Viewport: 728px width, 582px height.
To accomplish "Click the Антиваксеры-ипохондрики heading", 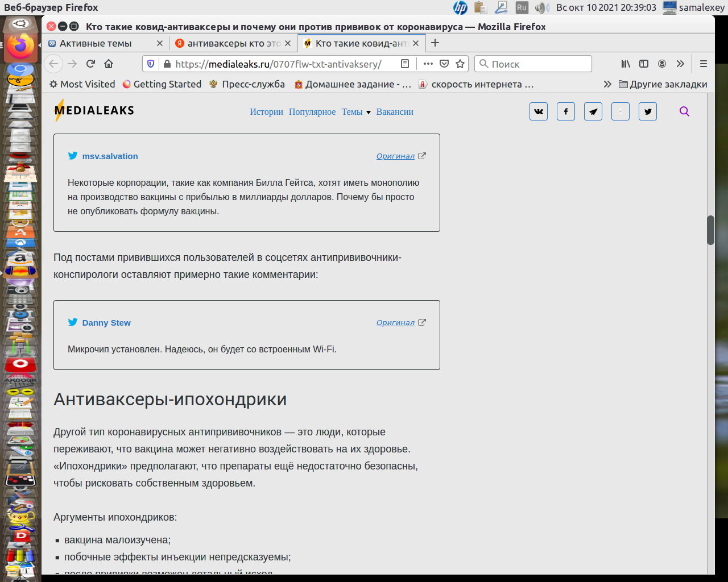I will pyautogui.click(x=170, y=400).
